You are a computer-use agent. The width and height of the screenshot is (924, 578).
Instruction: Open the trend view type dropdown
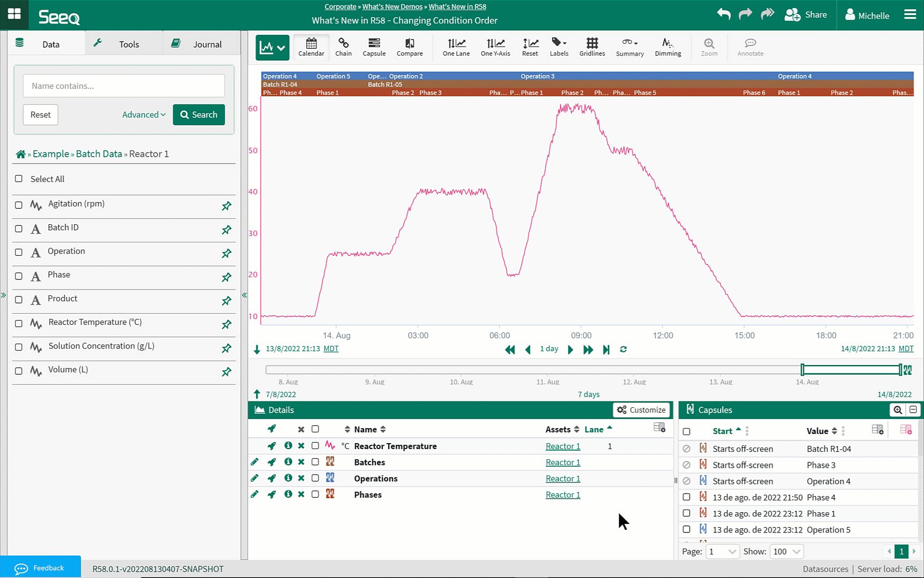272,48
